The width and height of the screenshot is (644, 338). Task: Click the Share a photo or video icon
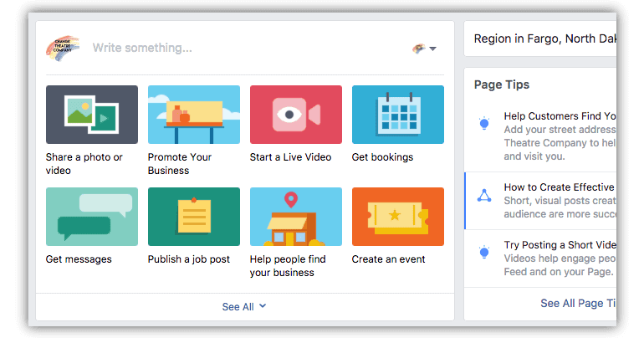[x=92, y=114]
